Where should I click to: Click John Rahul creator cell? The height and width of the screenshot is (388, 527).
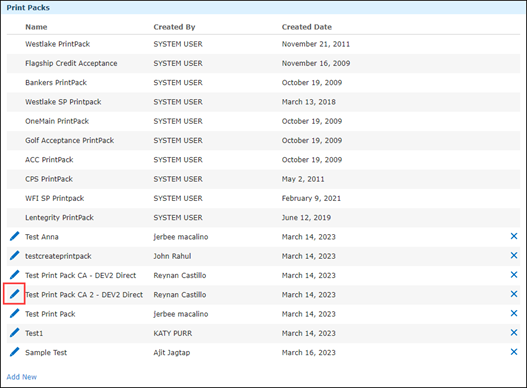pyautogui.click(x=172, y=256)
